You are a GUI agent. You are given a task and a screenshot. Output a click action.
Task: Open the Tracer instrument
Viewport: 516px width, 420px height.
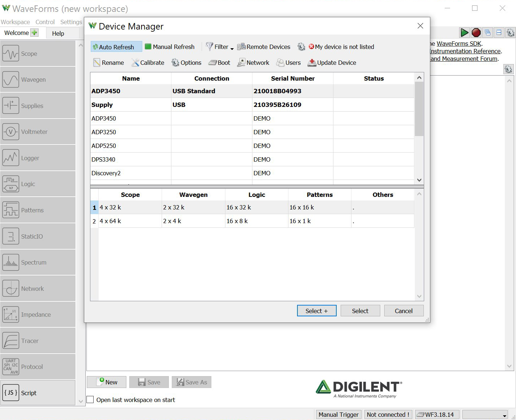tap(38, 341)
